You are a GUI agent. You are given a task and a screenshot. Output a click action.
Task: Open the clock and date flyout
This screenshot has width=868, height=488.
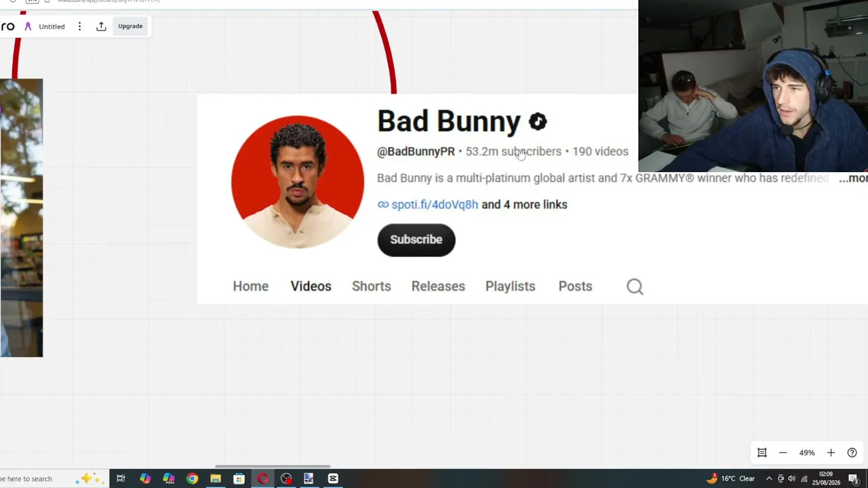tap(826, 479)
